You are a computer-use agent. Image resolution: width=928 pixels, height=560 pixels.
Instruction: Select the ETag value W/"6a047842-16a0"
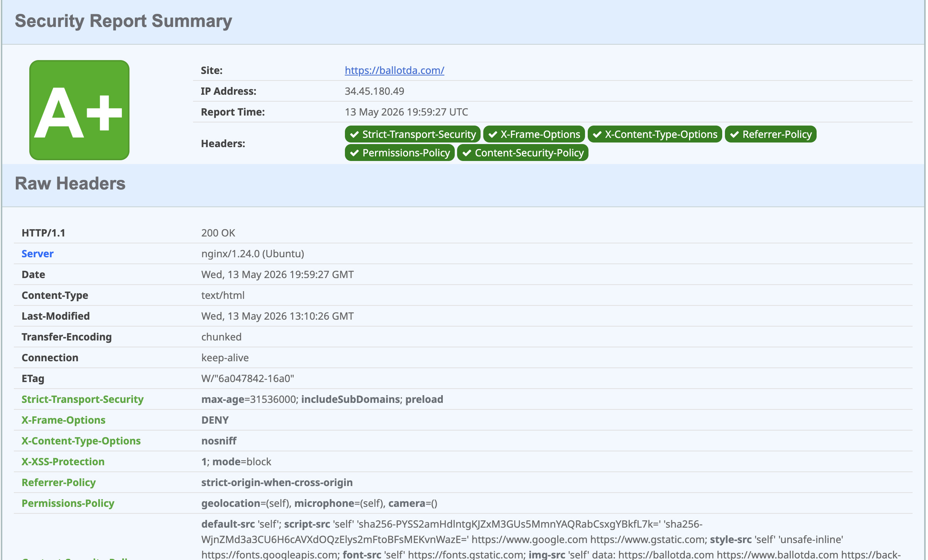247,379
